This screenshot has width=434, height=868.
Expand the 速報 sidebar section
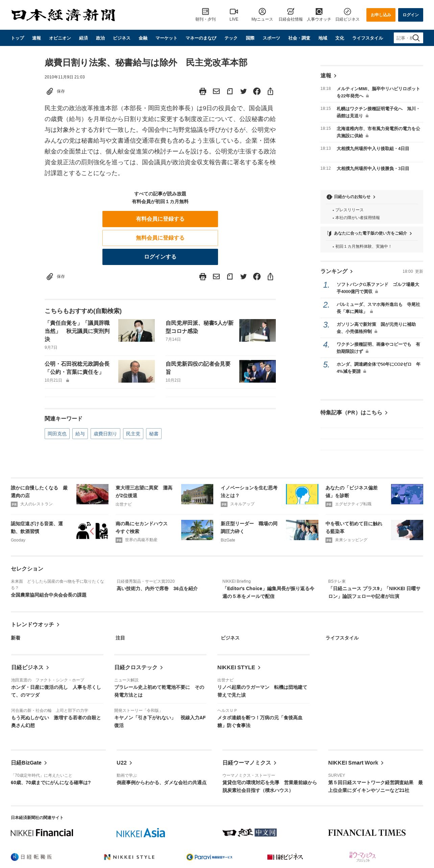point(329,76)
